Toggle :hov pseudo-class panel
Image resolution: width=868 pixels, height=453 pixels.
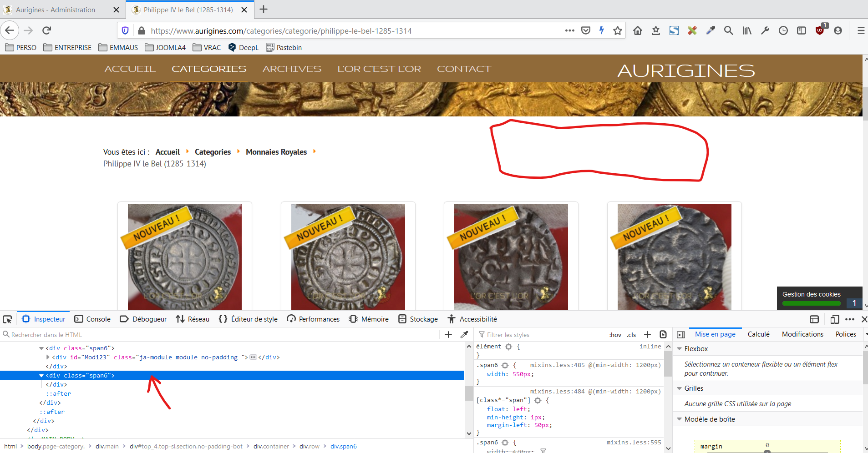click(615, 335)
